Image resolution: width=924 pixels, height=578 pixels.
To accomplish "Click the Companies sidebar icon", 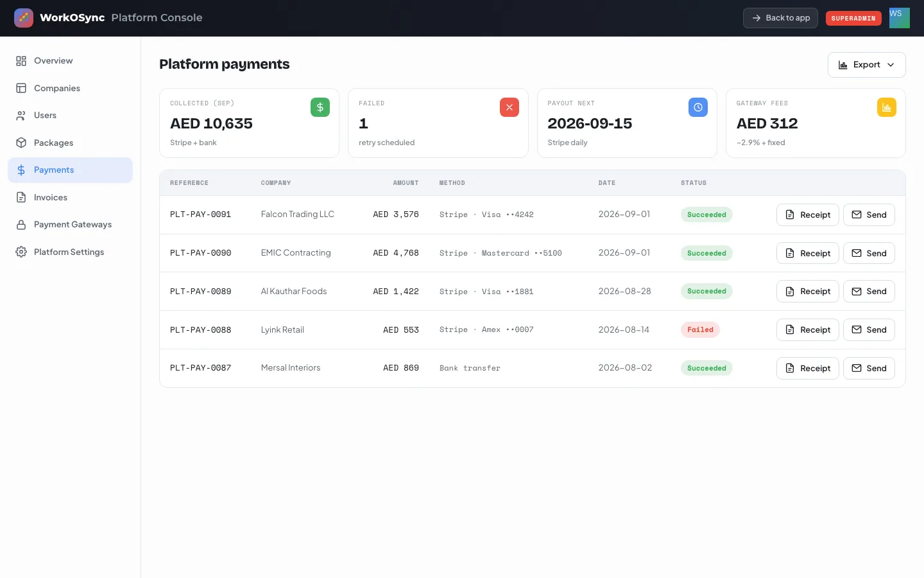I will tap(21, 88).
